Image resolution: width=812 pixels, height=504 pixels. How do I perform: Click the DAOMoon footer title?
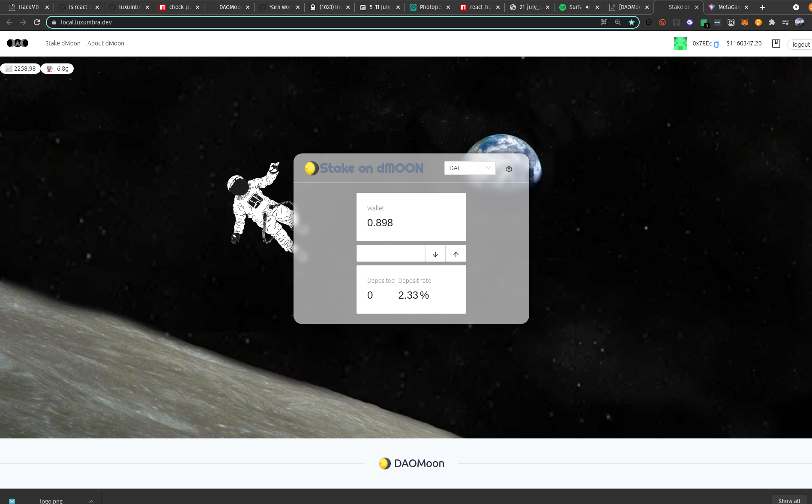point(419,463)
